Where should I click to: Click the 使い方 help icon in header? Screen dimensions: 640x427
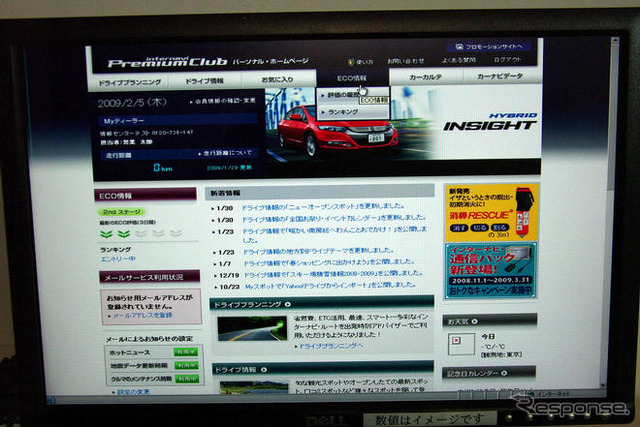point(350,62)
